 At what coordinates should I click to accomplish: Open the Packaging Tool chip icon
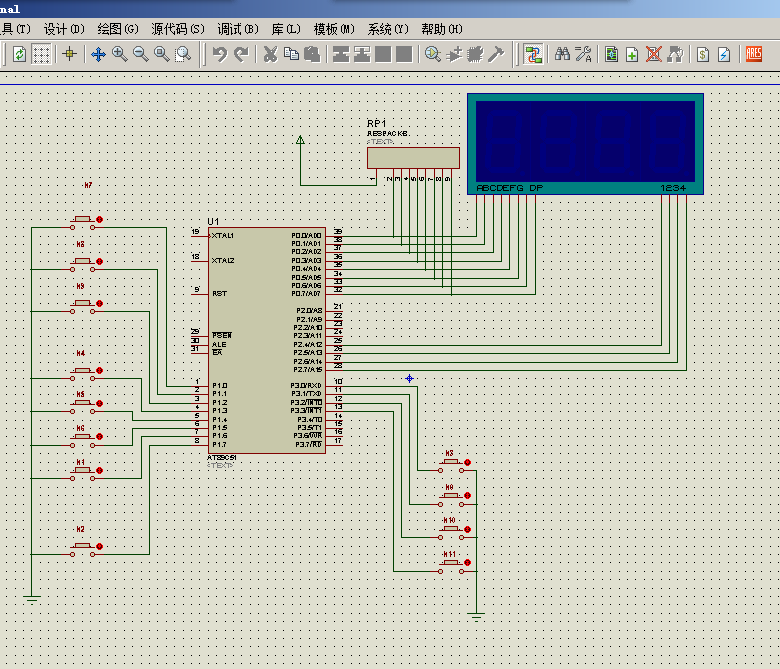(475, 54)
